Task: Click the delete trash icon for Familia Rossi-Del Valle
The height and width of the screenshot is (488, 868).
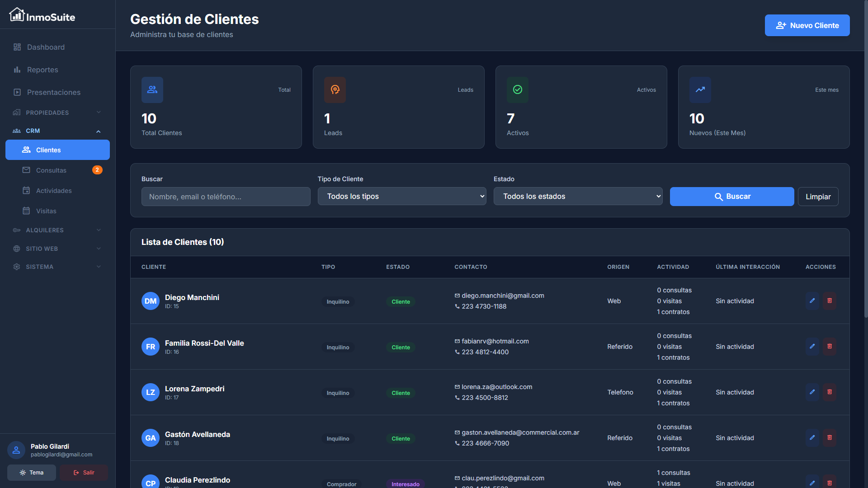Action: (829, 347)
